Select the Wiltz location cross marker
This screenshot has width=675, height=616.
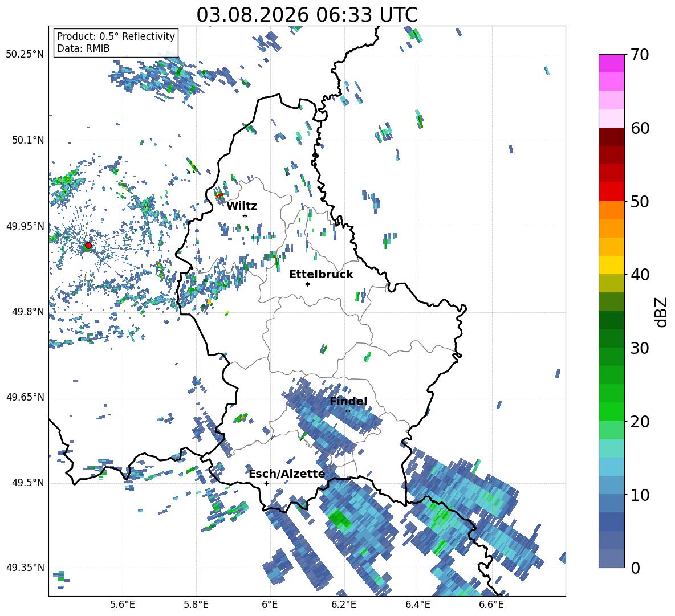245,215
